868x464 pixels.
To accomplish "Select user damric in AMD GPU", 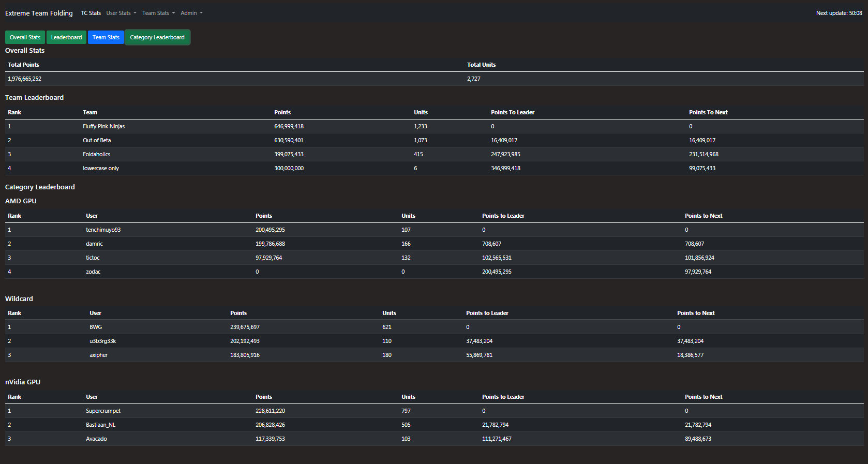I will (94, 244).
